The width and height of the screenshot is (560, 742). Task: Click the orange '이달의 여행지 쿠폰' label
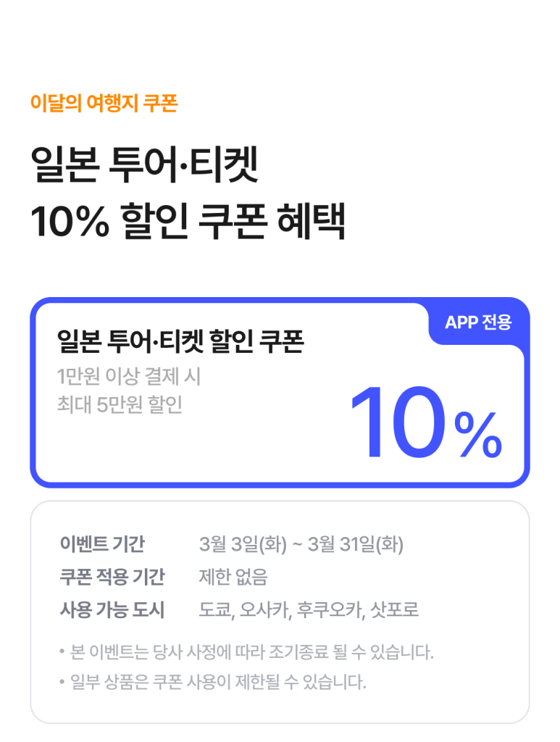point(104,104)
